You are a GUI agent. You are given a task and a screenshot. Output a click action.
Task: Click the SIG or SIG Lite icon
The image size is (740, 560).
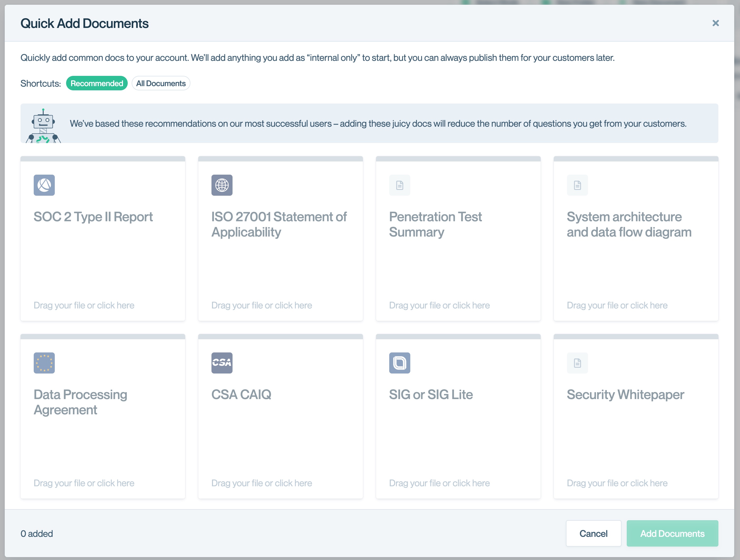399,363
